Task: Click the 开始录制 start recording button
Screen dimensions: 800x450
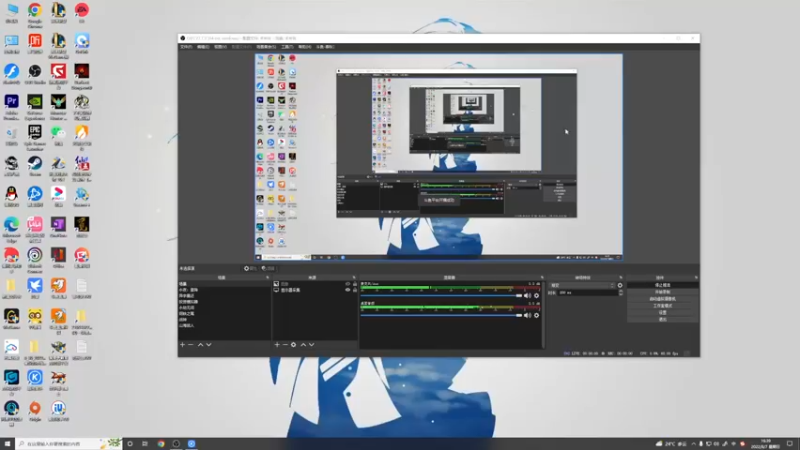Action: tap(662, 292)
